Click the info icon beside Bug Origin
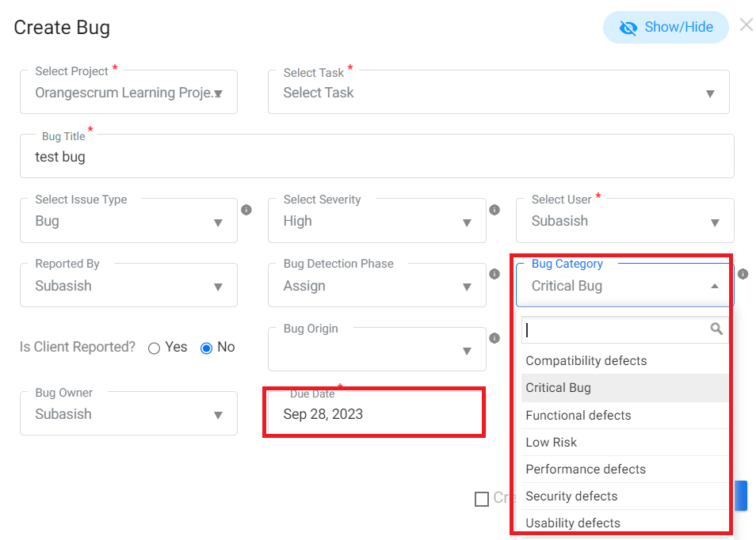Screen dimensions: 756x540 coord(494,338)
